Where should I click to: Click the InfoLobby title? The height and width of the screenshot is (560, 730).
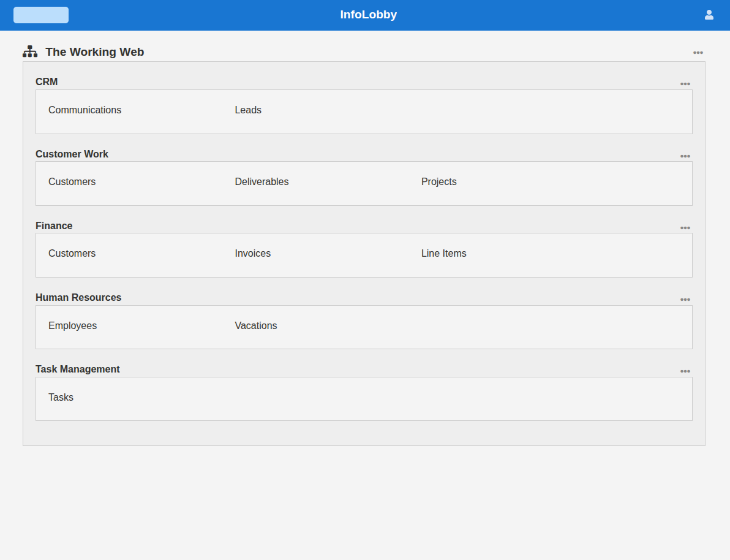tap(368, 15)
